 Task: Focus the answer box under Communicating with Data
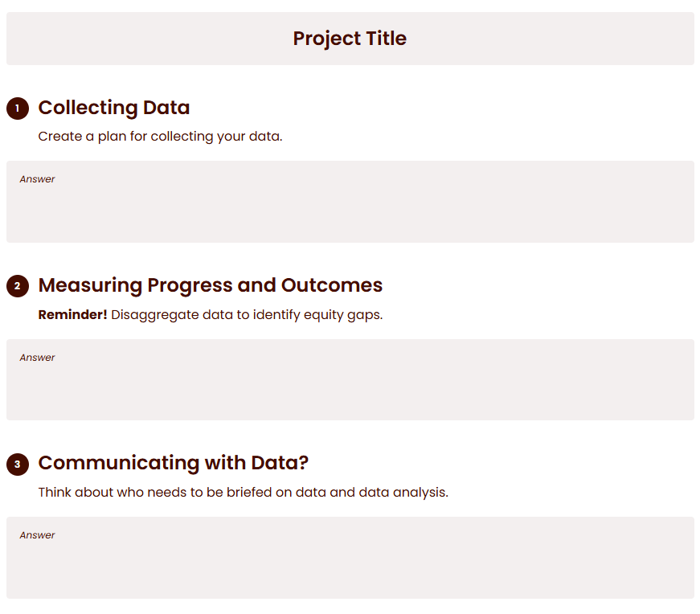point(350,558)
